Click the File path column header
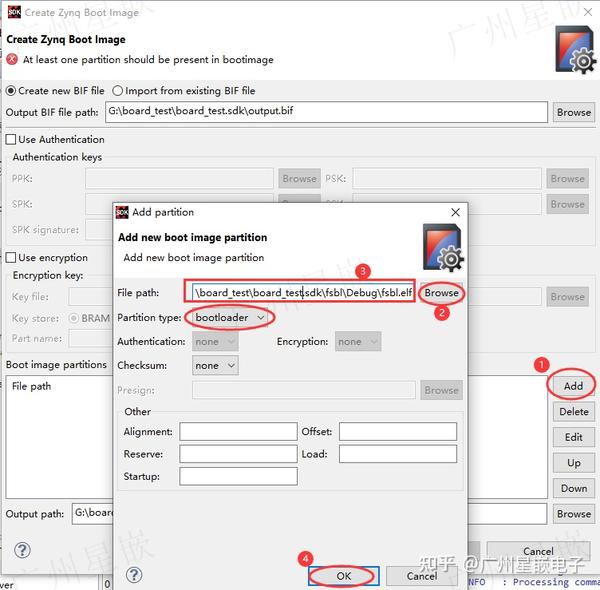 (31, 386)
